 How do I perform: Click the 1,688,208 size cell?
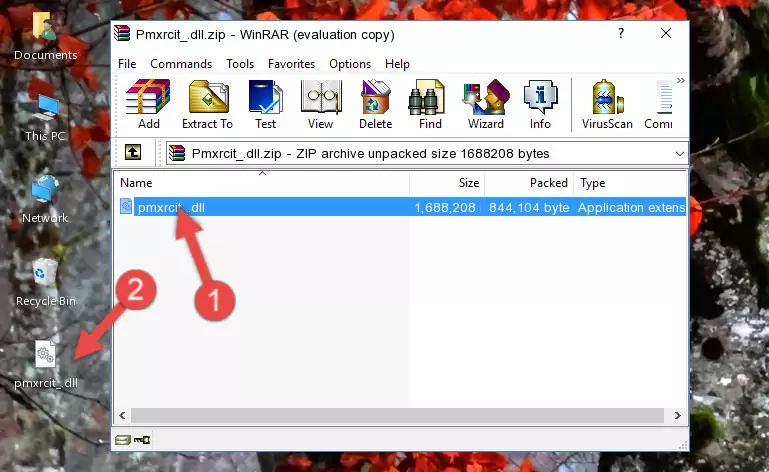pyautogui.click(x=445, y=208)
